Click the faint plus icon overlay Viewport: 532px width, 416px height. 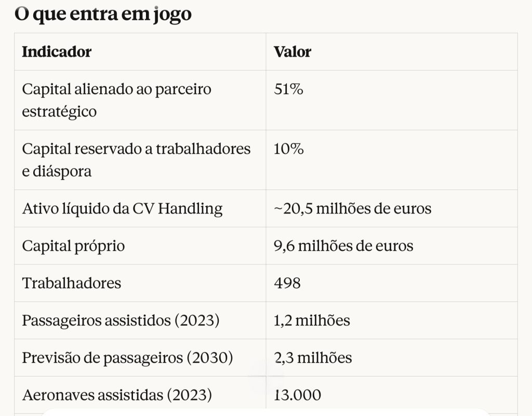(267, 378)
